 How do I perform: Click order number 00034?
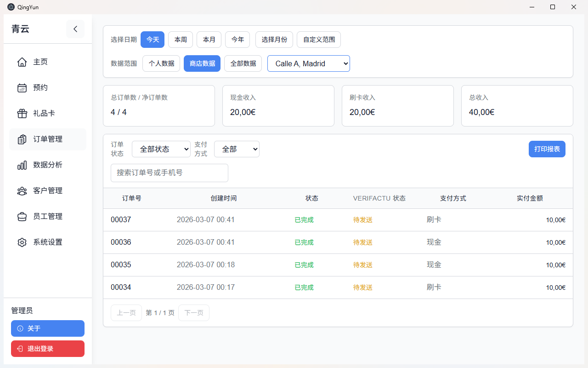pyautogui.click(x=121, y=287)
